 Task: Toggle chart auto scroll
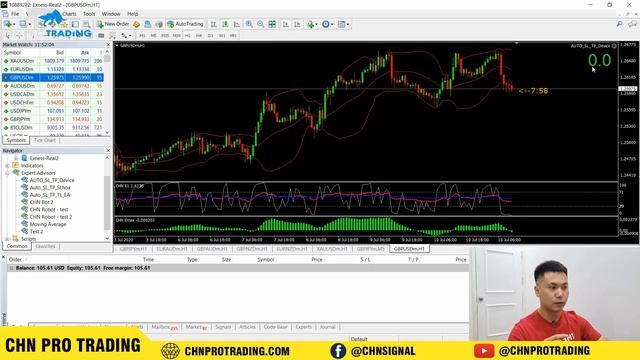click(x=286, y=24)
